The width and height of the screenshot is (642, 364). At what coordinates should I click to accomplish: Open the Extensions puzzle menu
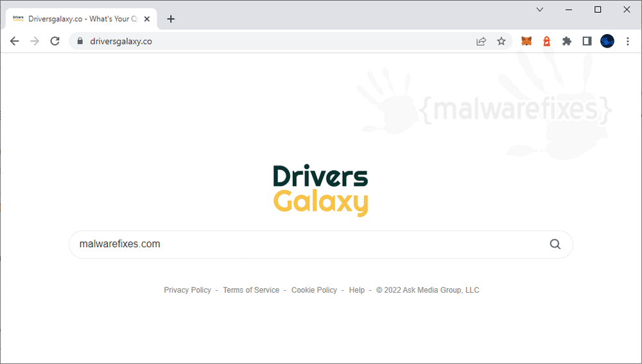pos(567,41)
